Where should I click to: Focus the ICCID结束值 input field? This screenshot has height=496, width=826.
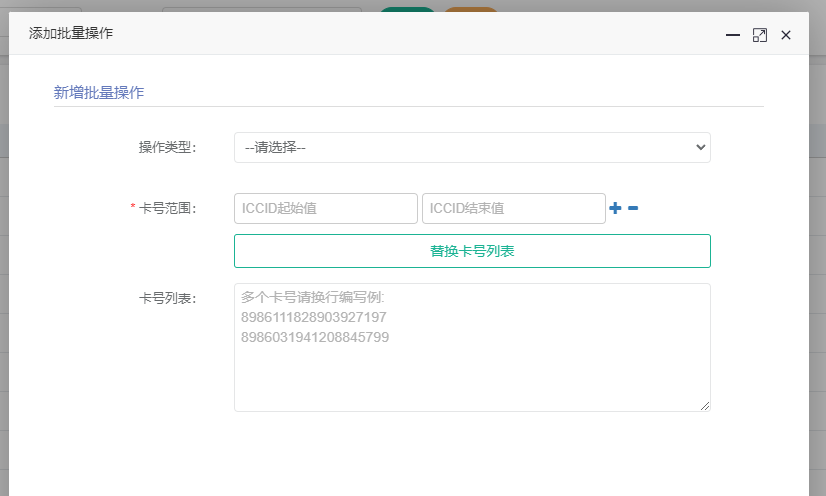pyautogui.click(x=514, y=209)
